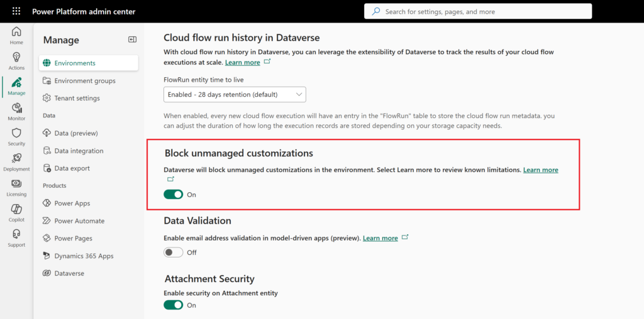The image size is (644, 319).
Task: Click gear icon next to Tenant settings
Action: (x=47, y=98)
